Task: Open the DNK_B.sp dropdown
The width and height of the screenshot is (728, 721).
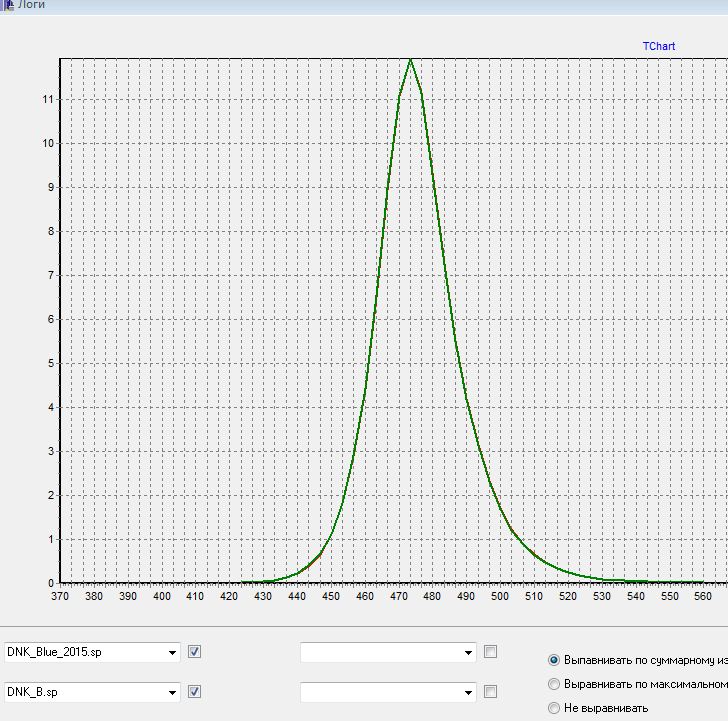Action: (172, 692)
